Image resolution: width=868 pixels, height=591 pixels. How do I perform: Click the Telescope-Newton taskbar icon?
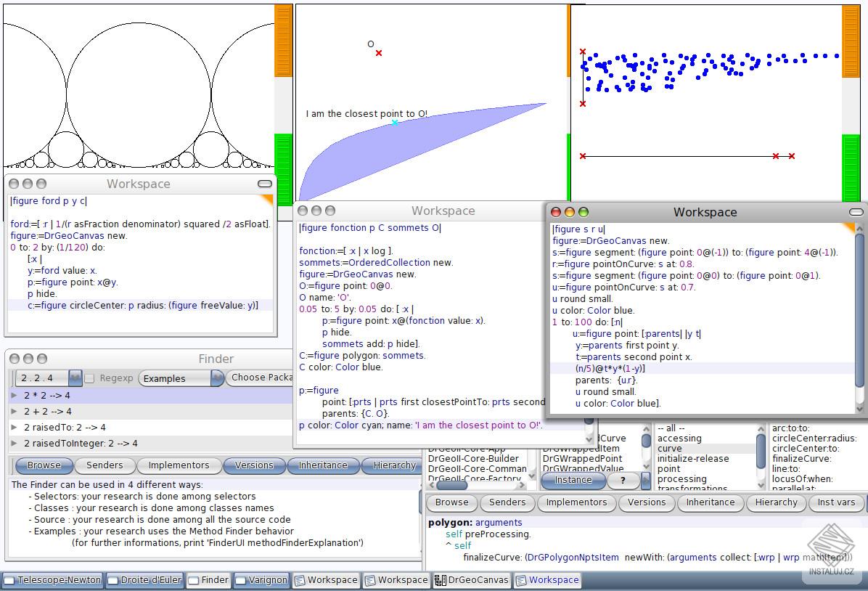(52, 580)
